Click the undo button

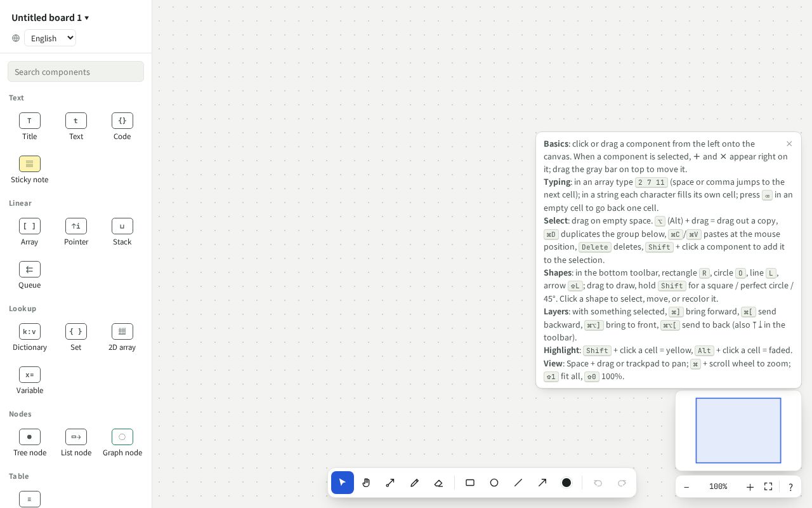tap(598, 483)
